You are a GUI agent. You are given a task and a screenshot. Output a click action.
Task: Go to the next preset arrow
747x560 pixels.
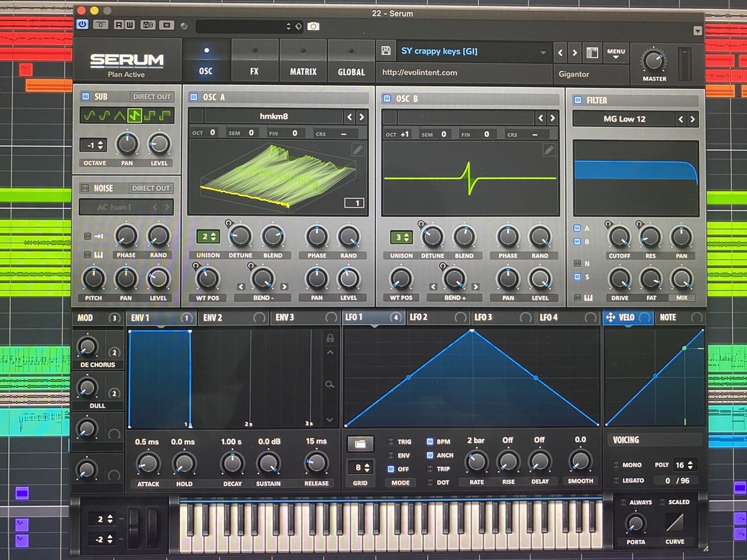pyautogui.click(x=575, y=53)
